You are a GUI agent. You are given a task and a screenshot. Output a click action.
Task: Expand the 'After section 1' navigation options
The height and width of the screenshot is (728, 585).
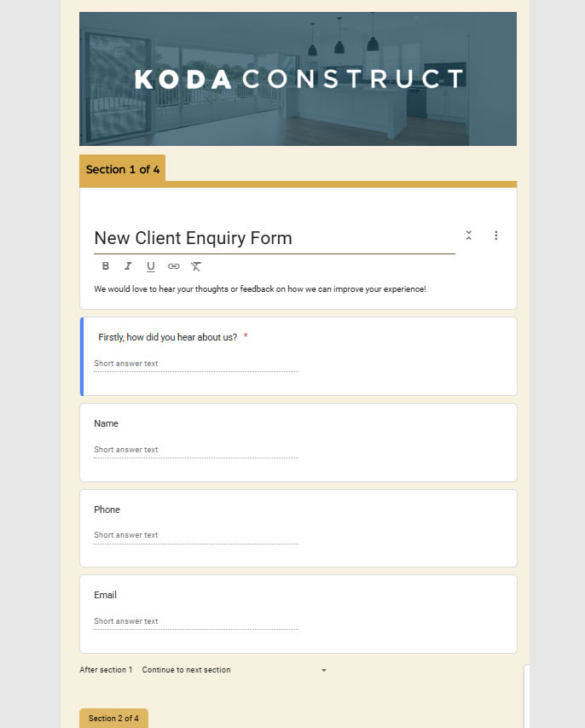[x=323, y=670]
